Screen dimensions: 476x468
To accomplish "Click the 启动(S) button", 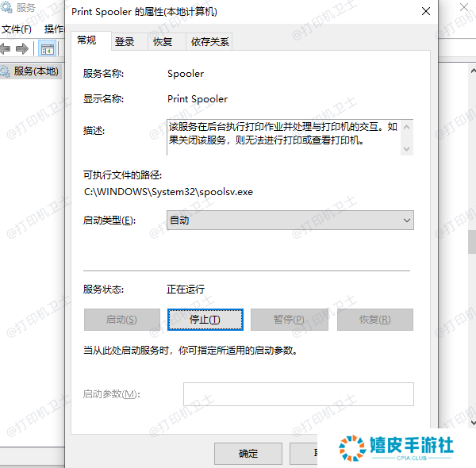I will pyautogui.click(x=121, y=320).
